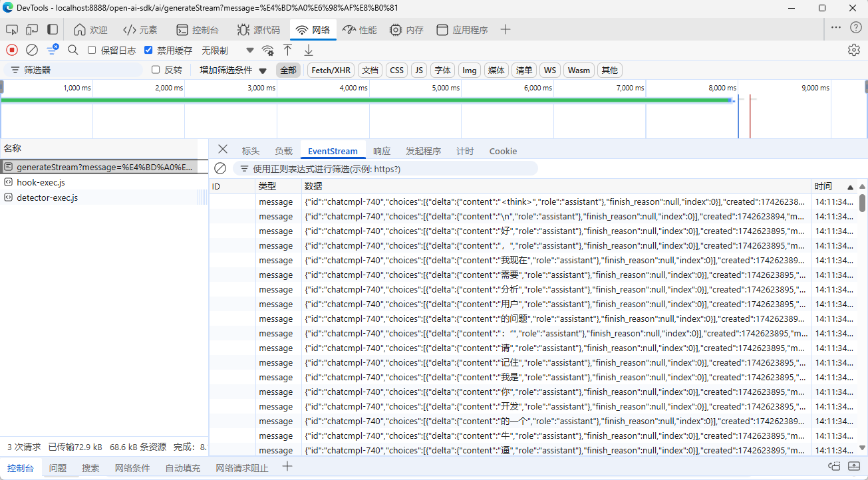Open network panel settings gear
The image size is (868, 480).
coord(854,50)
